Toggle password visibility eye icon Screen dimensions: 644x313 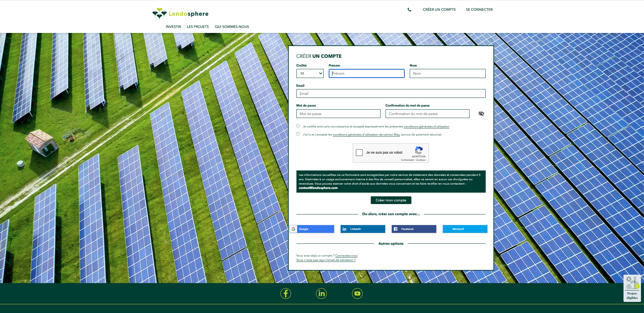pyautogui.click(x=481, y=114)
